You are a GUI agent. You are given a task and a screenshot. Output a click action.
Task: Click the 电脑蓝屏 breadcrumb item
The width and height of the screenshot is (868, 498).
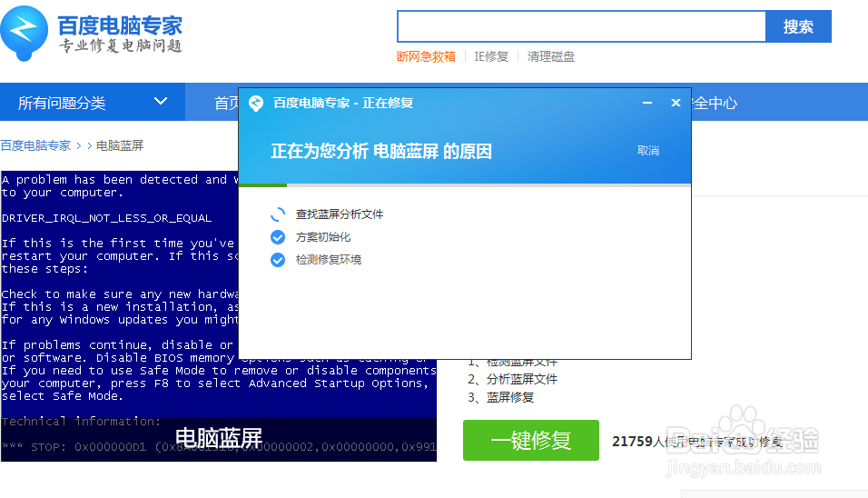point(120,145)
